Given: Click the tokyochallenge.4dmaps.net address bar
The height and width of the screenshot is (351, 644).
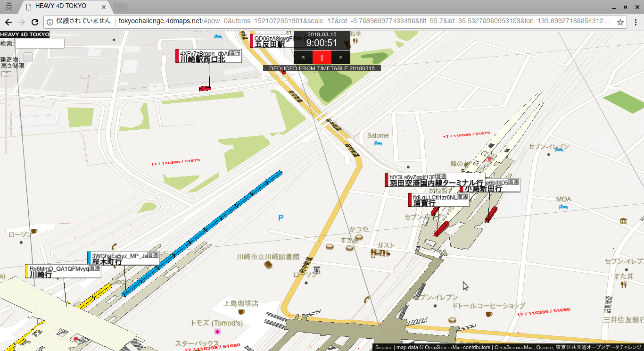Looking at the screenshot, I should pyautogui.click(x=363, y=21).
